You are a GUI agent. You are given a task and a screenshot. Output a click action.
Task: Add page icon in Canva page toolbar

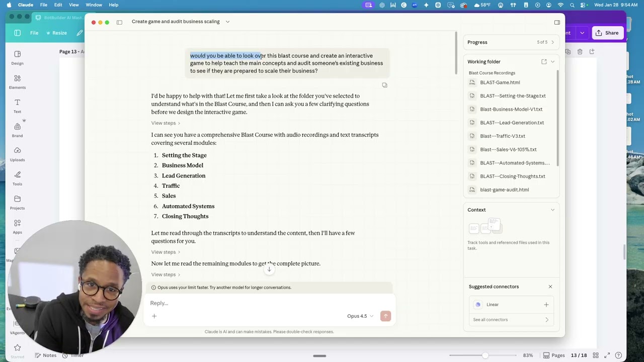[x=592, y=52]
